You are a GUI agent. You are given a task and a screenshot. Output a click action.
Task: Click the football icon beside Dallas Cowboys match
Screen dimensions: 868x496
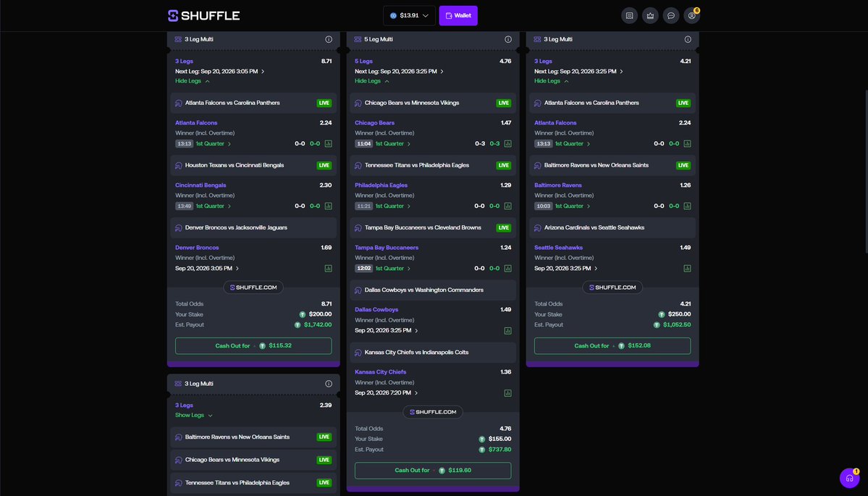pyautogui.click(x=358, y=290)
